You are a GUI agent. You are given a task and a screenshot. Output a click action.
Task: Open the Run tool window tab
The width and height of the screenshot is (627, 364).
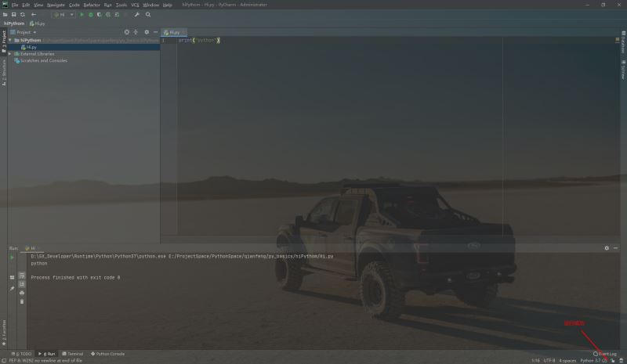47,354
